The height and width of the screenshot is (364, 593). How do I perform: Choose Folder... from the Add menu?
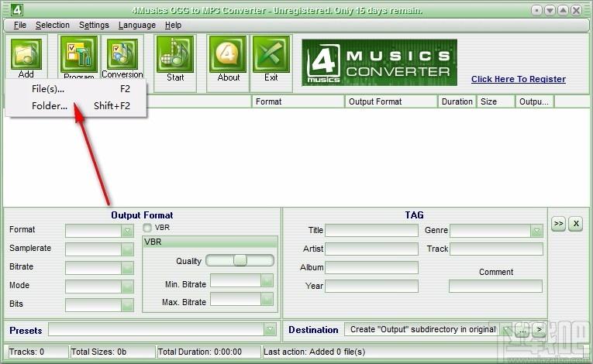tap(76, 106)
